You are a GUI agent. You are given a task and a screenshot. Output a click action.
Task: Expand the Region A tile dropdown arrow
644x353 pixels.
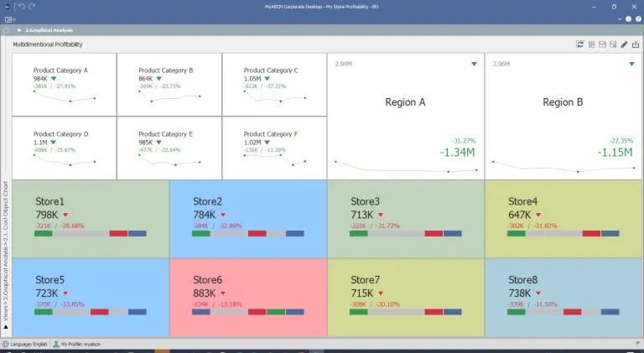pyautogui.click(x=474, y=64)
